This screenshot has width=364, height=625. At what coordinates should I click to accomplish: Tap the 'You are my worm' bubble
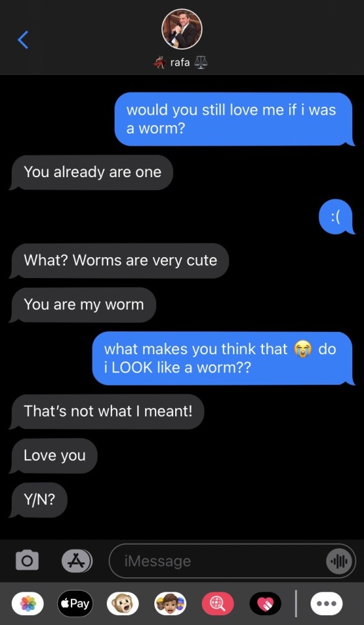point(84,305)
